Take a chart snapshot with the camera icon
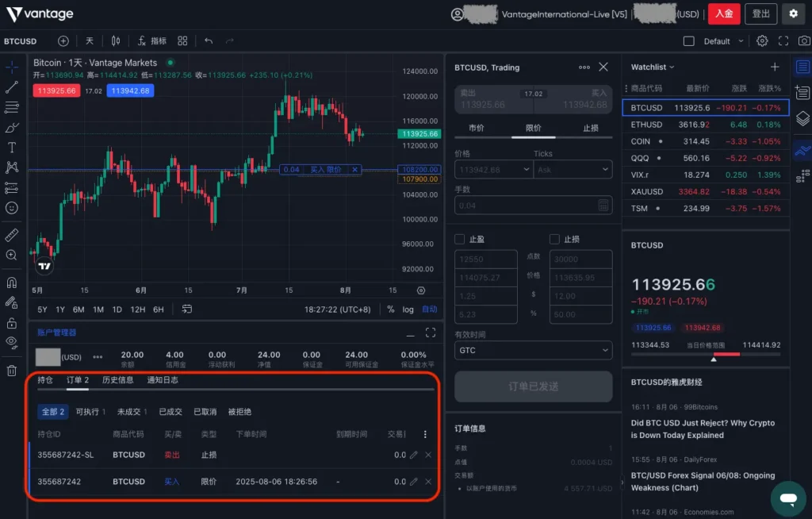This screenshot has width=812, height=519. point(804,40)
